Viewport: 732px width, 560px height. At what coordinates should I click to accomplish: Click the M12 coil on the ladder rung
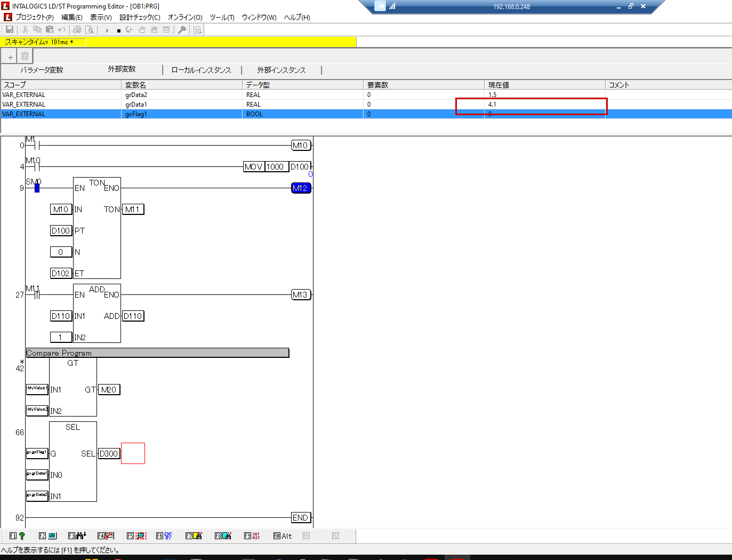(301, 188)
